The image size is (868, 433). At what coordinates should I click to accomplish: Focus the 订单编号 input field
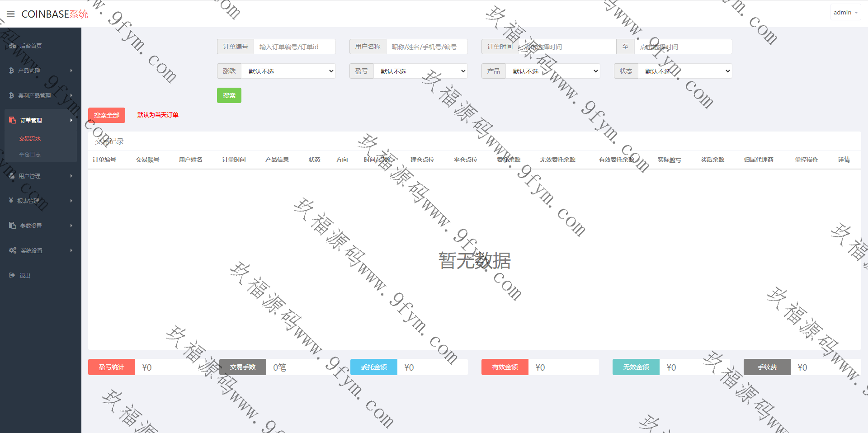[x=294, y=47]
